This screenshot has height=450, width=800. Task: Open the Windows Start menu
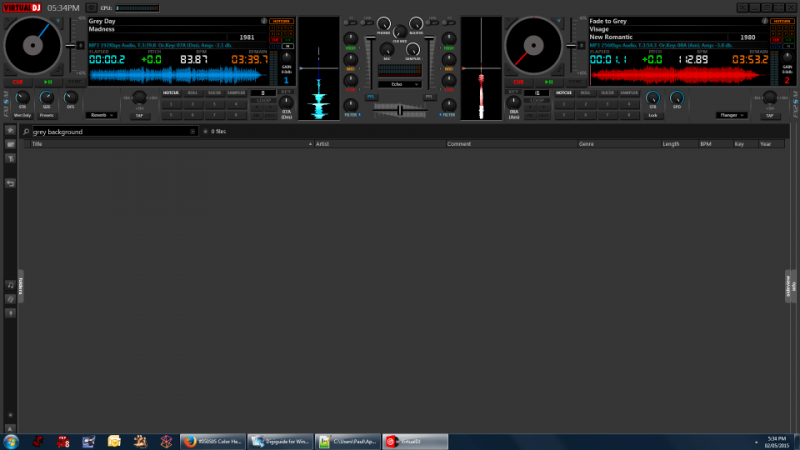11,441
